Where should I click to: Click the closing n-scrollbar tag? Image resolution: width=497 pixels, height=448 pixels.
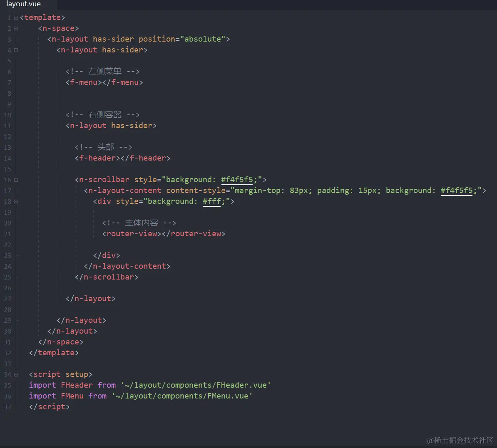107,277
